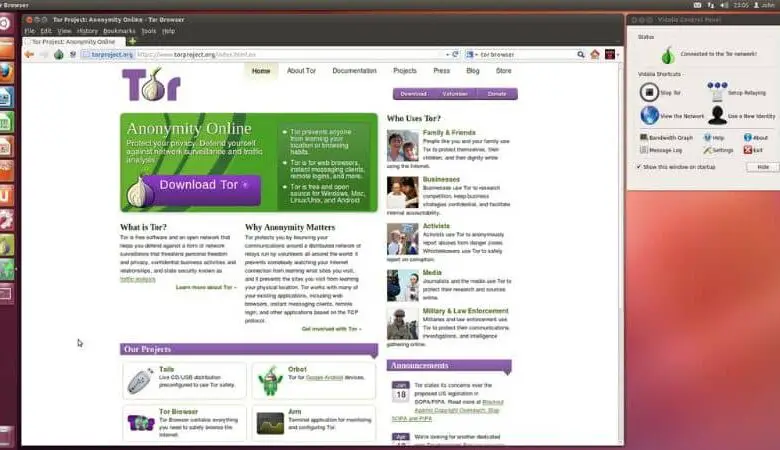This screenshot has height=450, width=780.
Task: Click the Tor Browser project icon
Action: (141, 423)
